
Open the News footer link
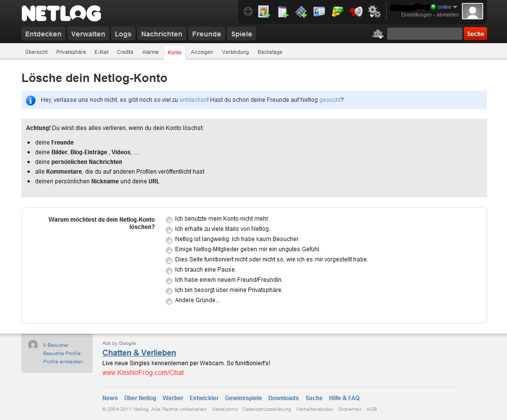[110, 398]
